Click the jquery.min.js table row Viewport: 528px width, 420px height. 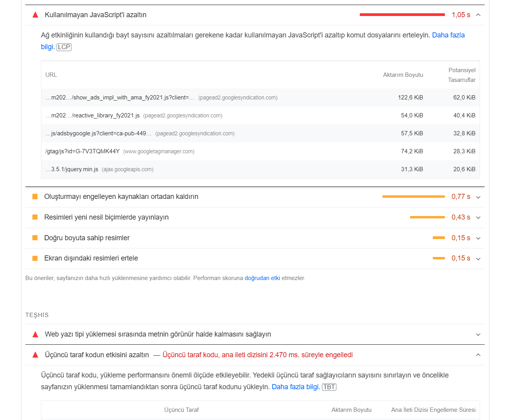[x=260, y=169]
